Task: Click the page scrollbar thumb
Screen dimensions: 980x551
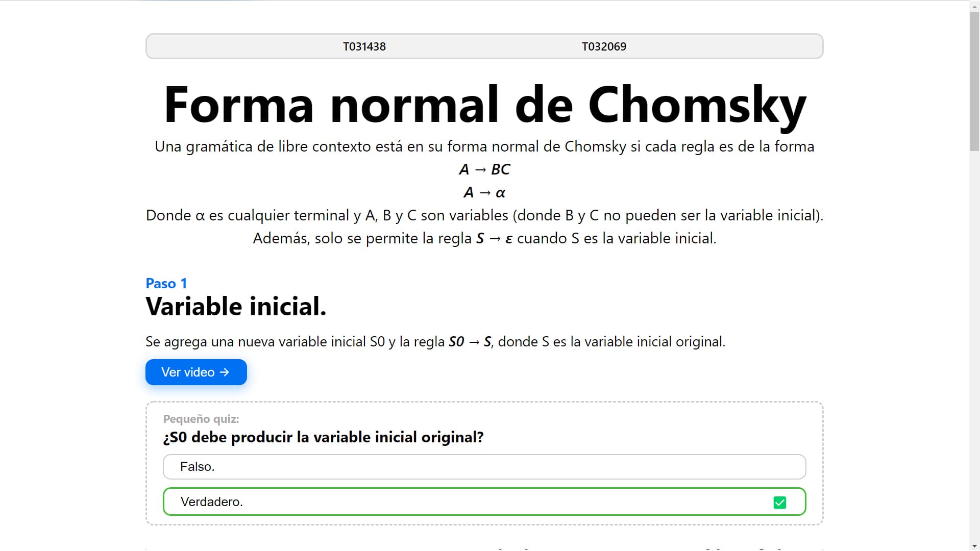Action: click(974, 81)
